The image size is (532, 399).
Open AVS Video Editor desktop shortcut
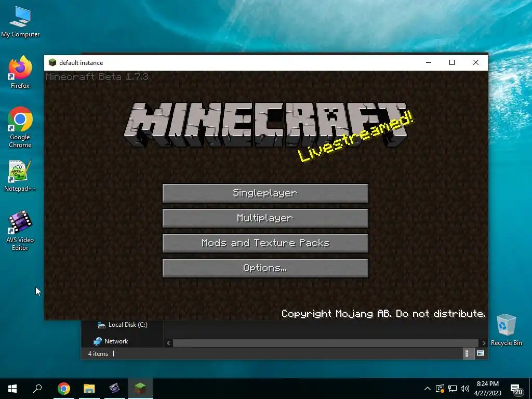(20, 230)
